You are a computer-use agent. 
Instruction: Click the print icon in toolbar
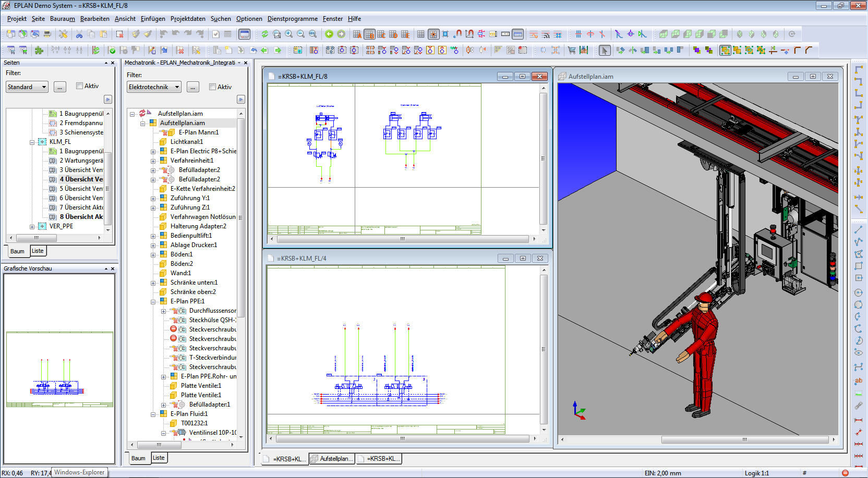(x=47, y=34)
